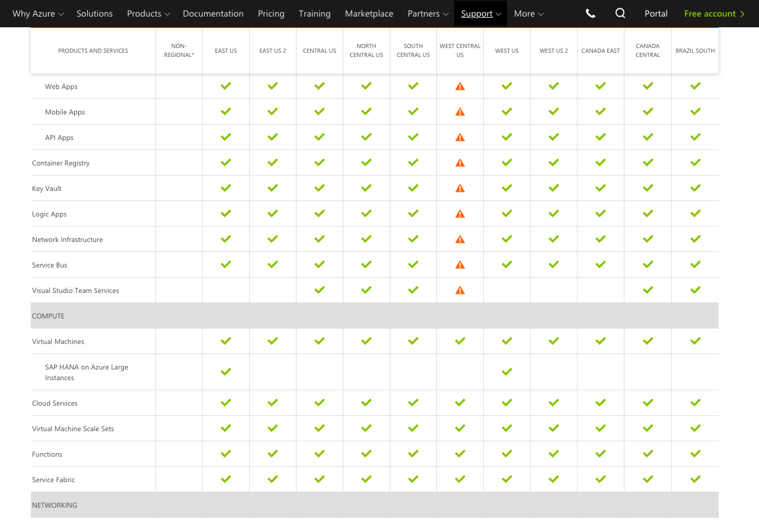The image size is (759, 532).
Task: Click SAP HANA East US checkmark
Action: click(226, 372)
